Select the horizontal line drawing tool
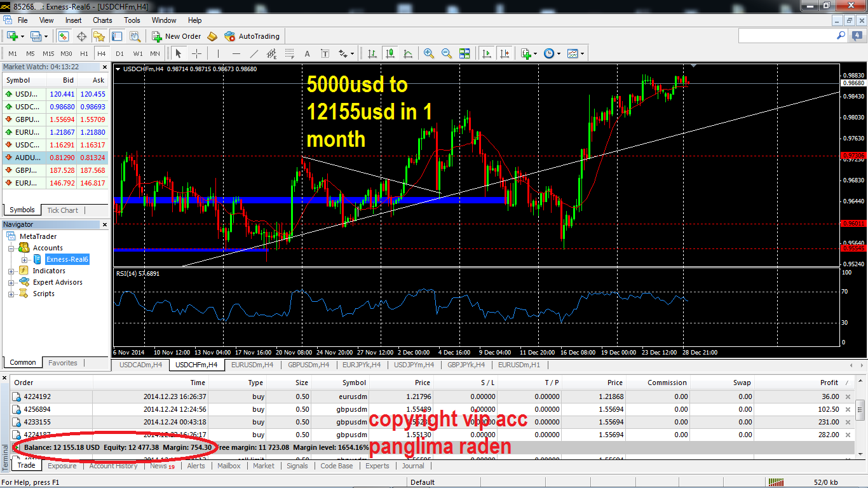The height and width of the screenshot is (488, 868). coord(236,53)
